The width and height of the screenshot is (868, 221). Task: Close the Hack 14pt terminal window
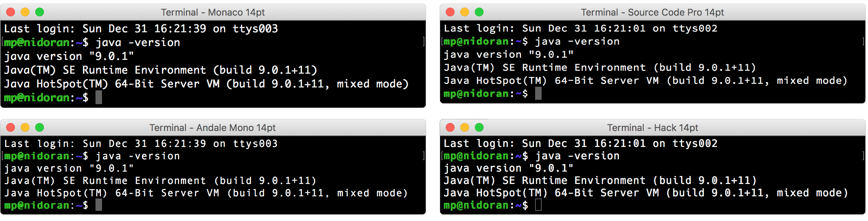click(450, 128)
